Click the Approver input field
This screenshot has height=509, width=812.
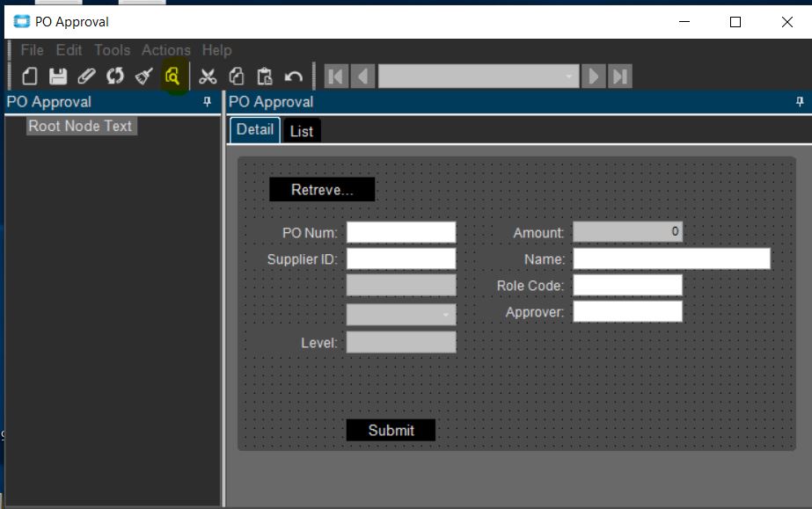tap(627, 311)
